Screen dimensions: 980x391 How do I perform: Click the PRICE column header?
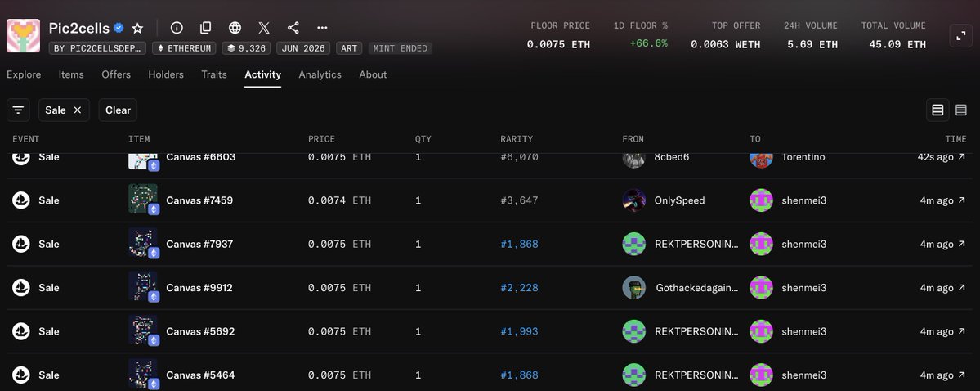pyautogui.click(x=321, y=139)
